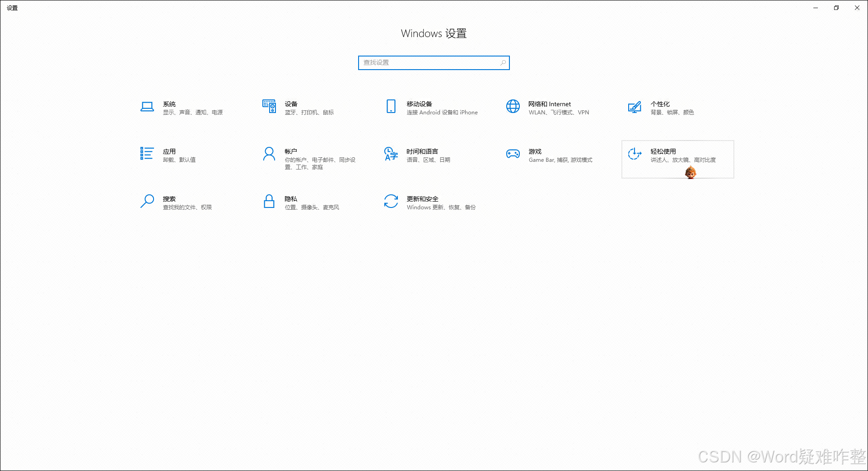This screenshot has height=471, width=868.
Task: Restore down the 设置 window
Action: [836, 8]
